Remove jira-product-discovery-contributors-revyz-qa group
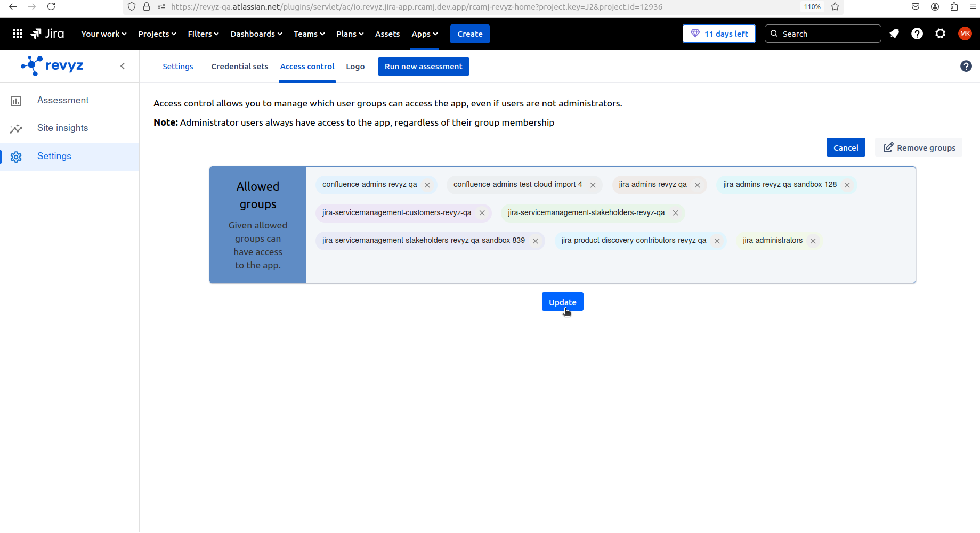Viewport: 980px width, 533px height. tap(717, 241)
